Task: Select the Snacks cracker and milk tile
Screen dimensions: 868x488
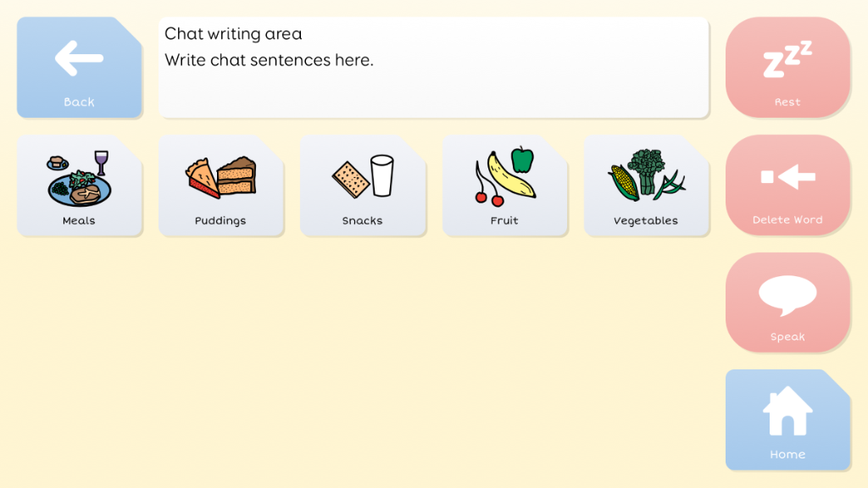Action: click(x=363, y=186)
